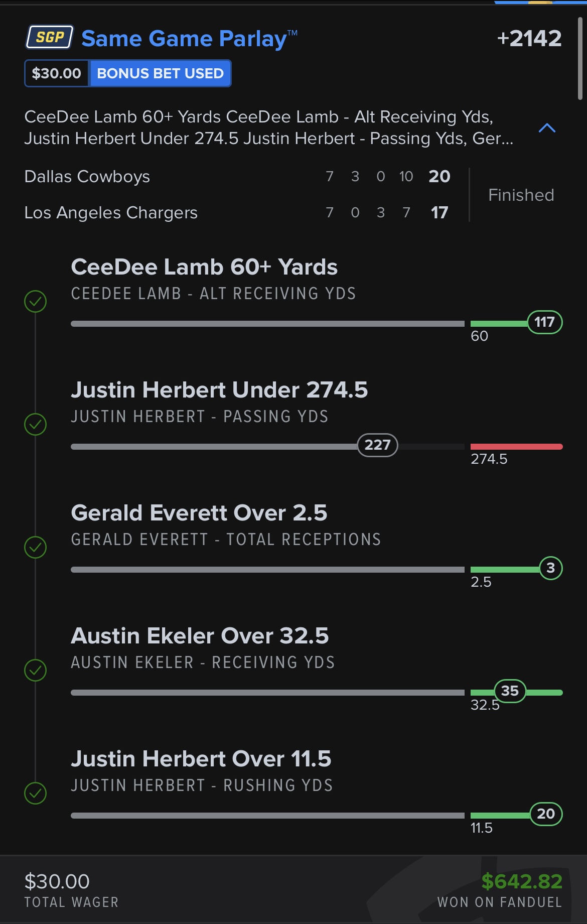Click the vertical scrollbar thumb
The width and height of the screenshot is (587, 924).
(x=580, y=58)
